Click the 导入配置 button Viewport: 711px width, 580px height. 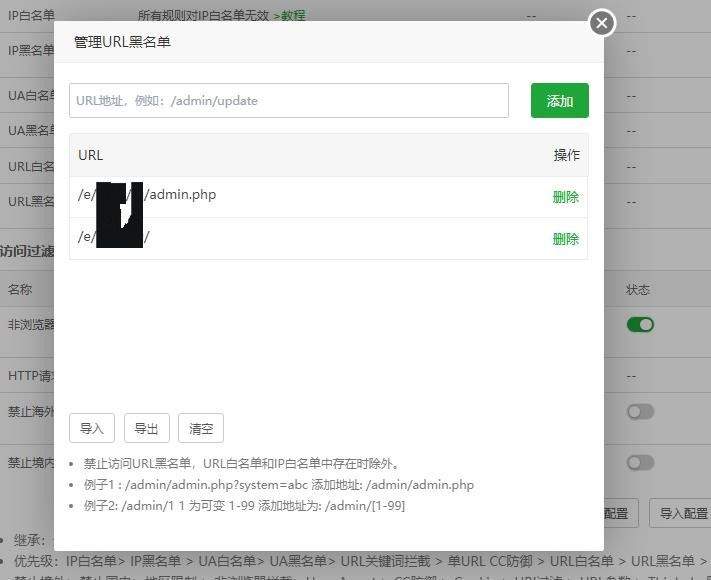[683, 513]
